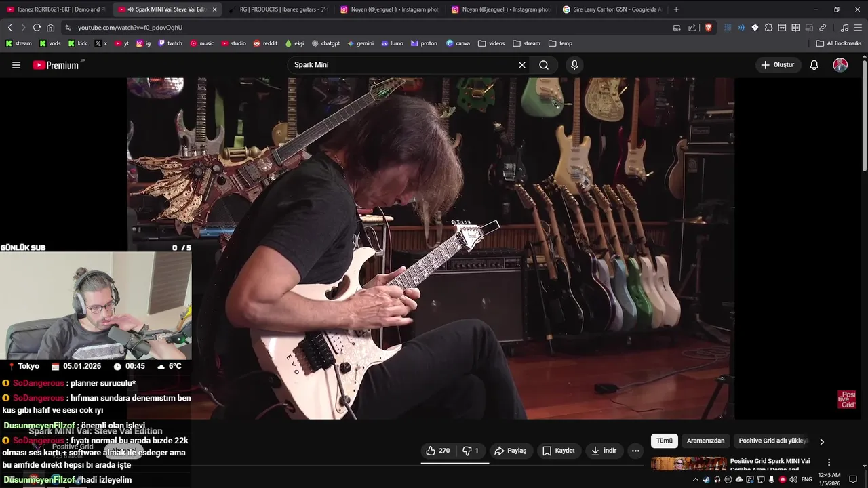Open the microphone tray icon
This screenshot has height=488, width=868.
[x=771, y=479]
